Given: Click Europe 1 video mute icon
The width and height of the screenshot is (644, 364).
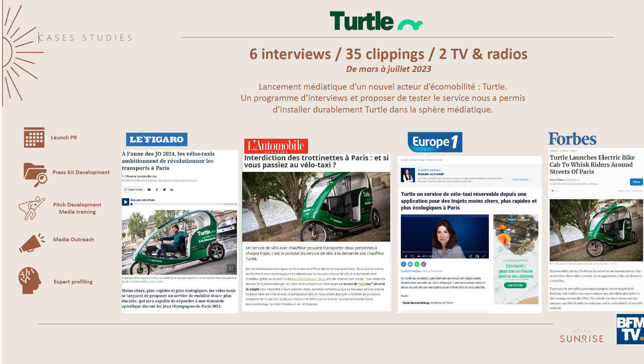Looking at the screenshot, I should tap(419, 256).
